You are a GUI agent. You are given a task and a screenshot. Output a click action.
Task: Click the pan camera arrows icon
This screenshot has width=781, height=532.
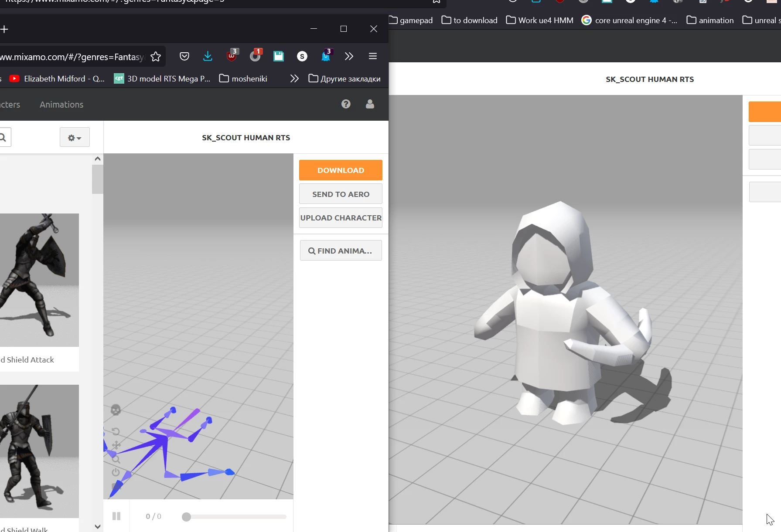[116, 445]
